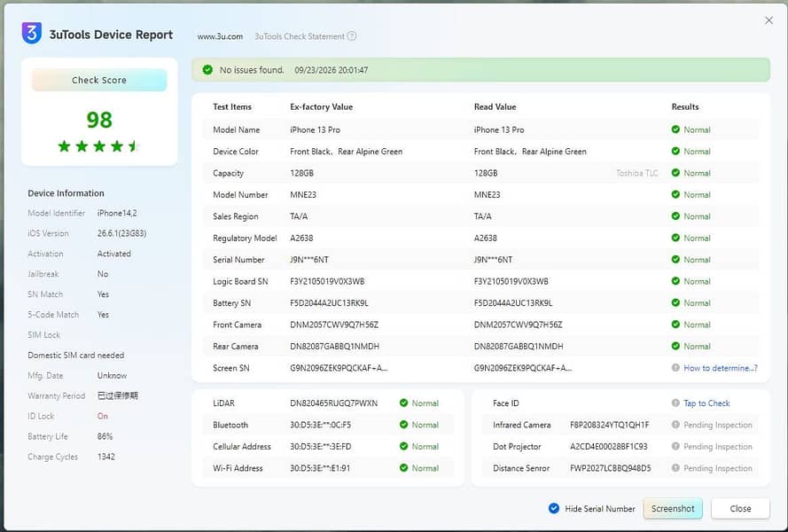
Task: Click the Infrared Camera serial F8P208324YTQ1QH1F
Action: click(610, 425)
